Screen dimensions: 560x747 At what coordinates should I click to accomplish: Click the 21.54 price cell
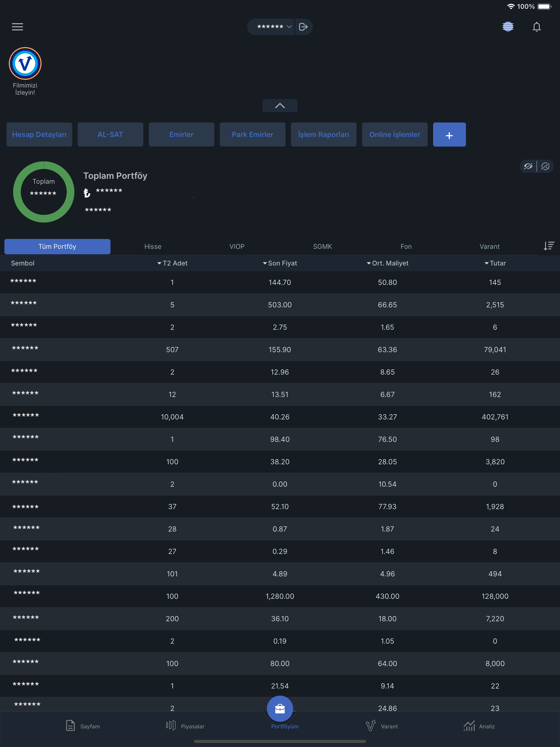280,686
